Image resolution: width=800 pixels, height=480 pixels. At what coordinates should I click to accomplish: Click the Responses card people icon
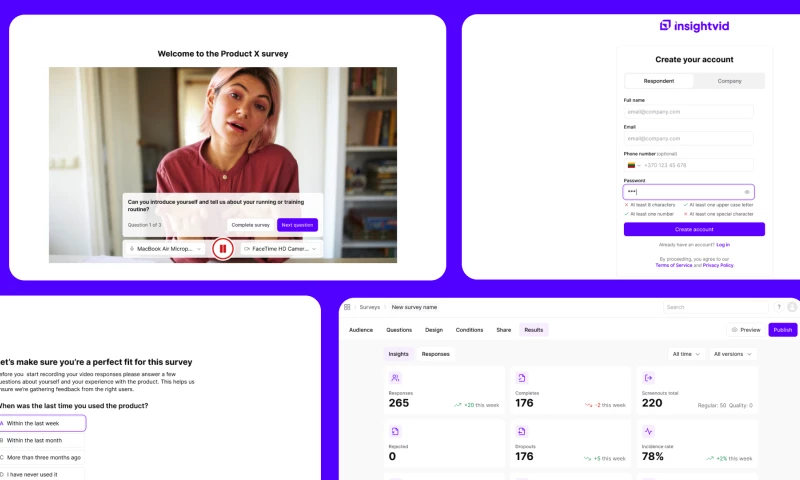(395, 378)
